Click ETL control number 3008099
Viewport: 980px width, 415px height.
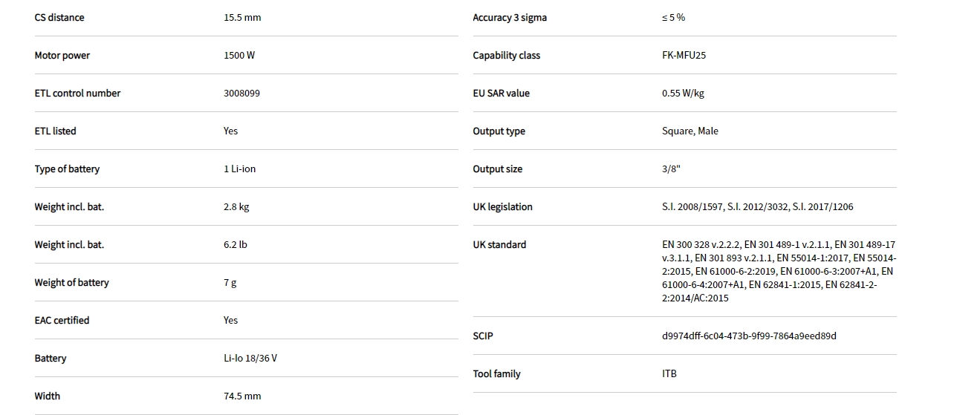241,94
